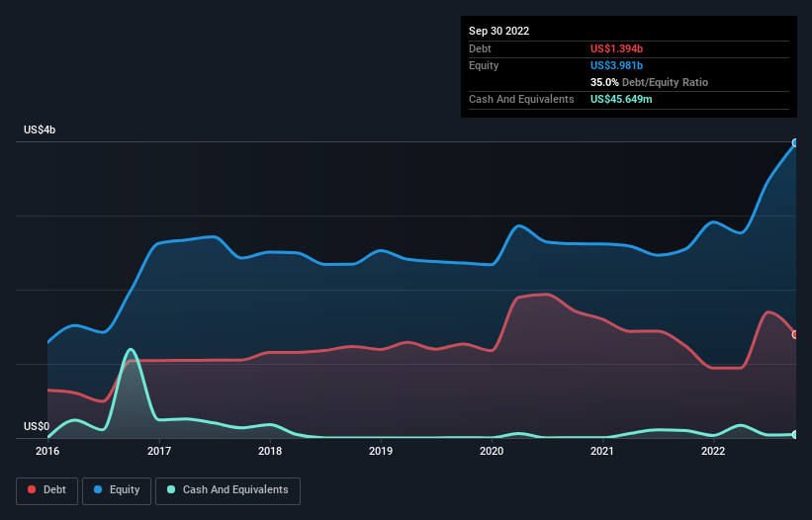Viewport: 812px width, 520px height.
Task: Click the Sep 30 2022 tooltip date
Action: [498, 31]
